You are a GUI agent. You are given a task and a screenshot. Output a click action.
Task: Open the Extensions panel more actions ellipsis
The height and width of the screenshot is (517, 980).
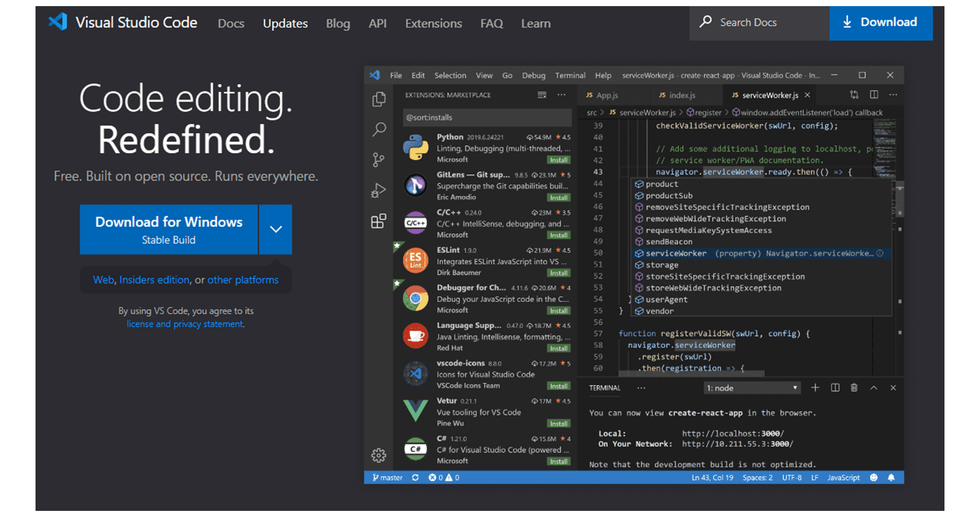point(562,95)
